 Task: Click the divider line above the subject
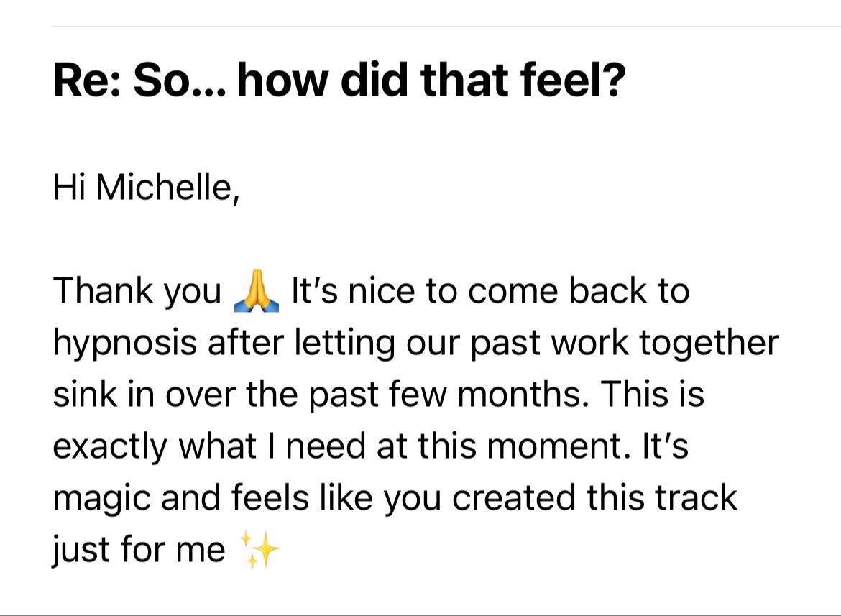tap(446, 27)
